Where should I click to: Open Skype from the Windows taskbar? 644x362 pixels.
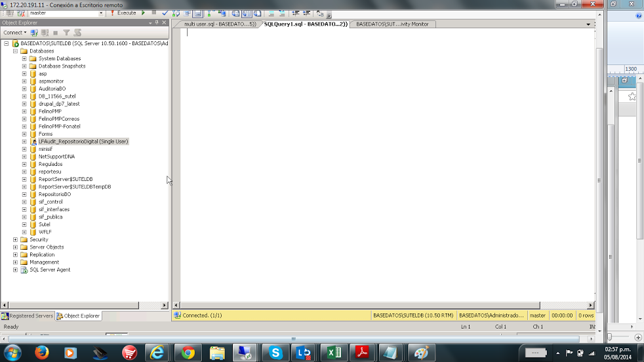click(x=275, y=353)
